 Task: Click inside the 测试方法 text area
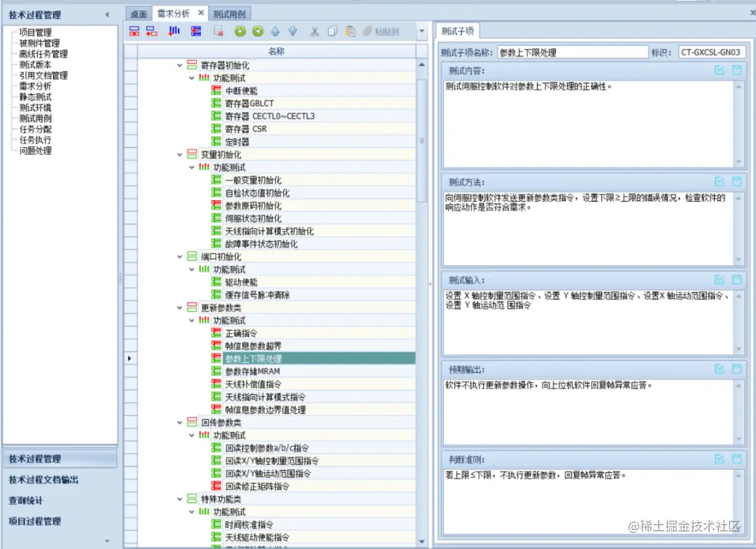pos(588,229)
